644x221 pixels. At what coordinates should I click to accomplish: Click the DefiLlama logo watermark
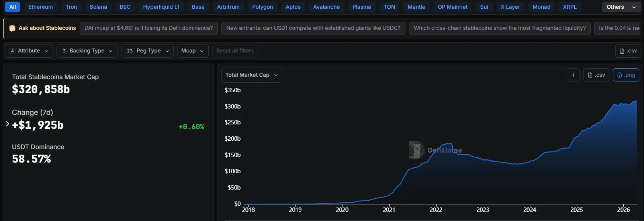coord(417,150)
